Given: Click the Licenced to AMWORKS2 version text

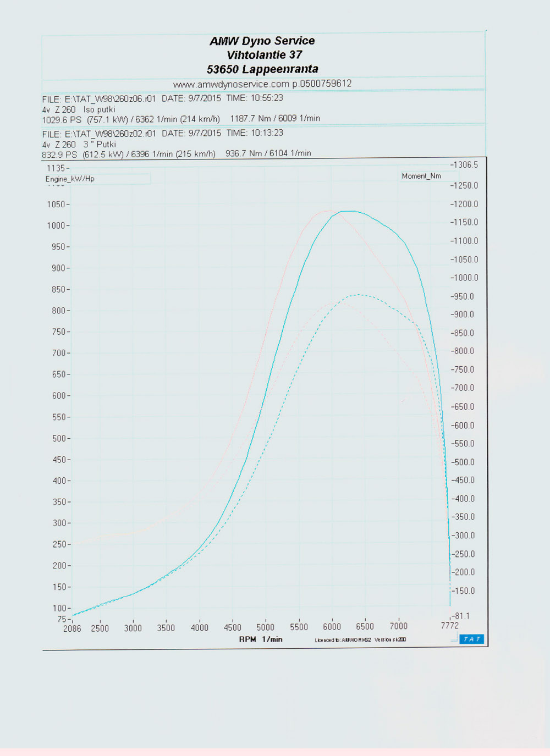Looking at the screenshot, I should point(360,640).
